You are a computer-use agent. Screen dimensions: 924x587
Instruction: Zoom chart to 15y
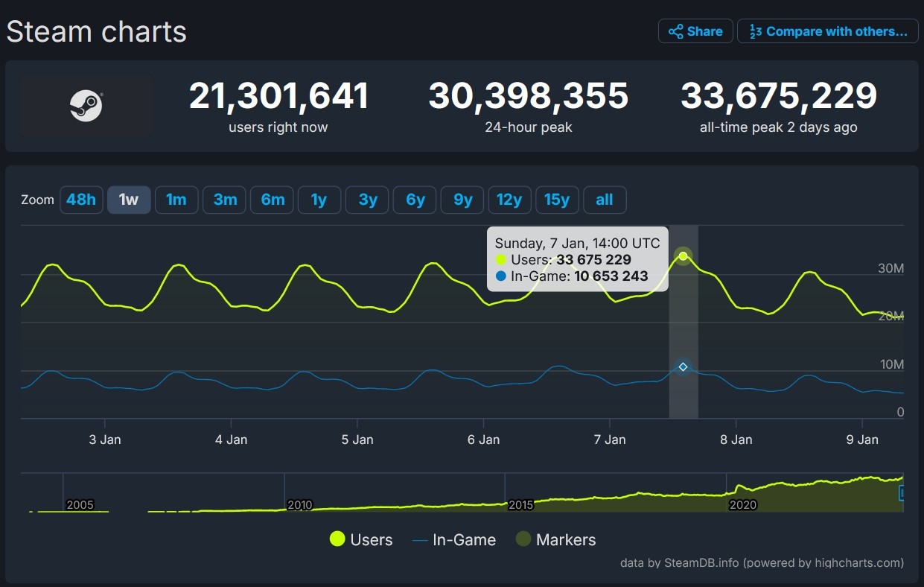point(558,200)
